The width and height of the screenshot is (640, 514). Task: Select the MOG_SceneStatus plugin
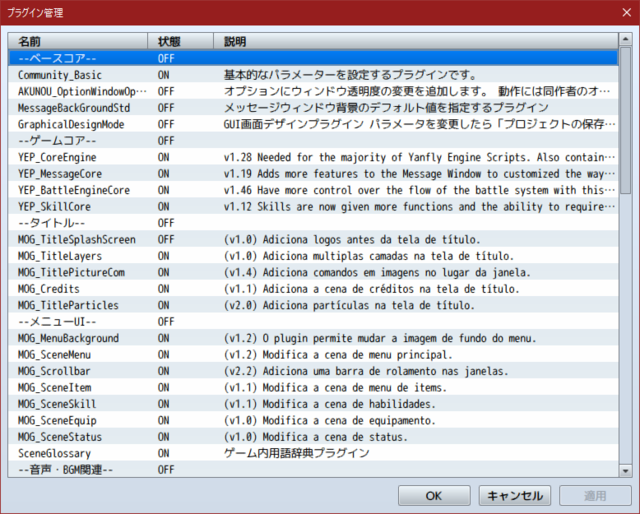[313, 437]
